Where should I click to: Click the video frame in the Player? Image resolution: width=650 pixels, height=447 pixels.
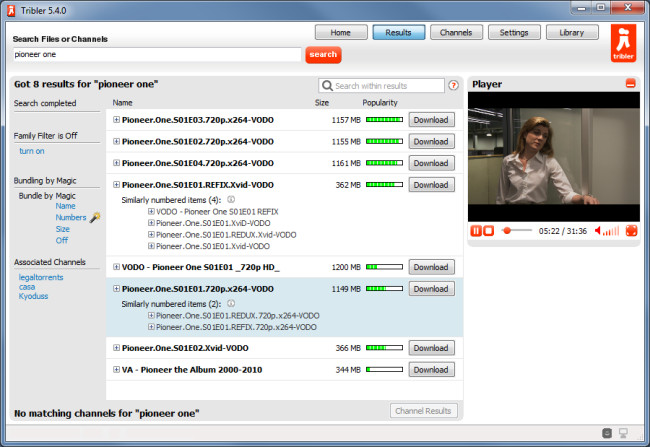tap(554, 156)
